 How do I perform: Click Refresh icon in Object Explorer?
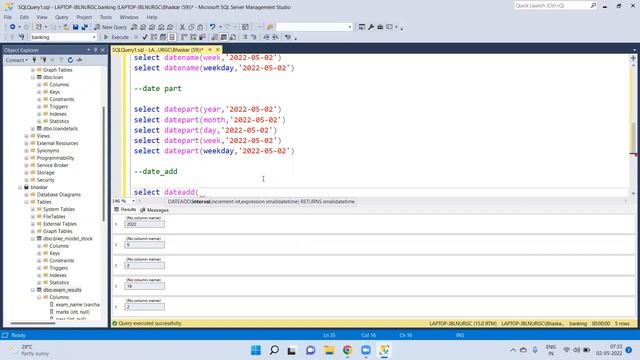pyautogui.click(x=70, y=60)
